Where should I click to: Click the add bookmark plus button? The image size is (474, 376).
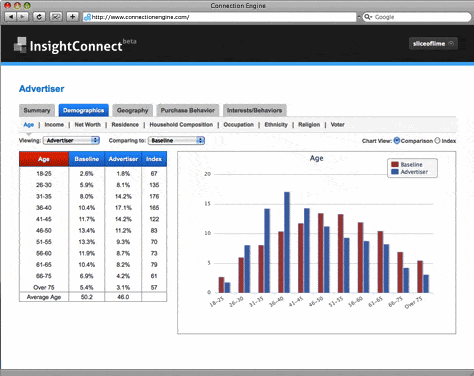(72, 17)
